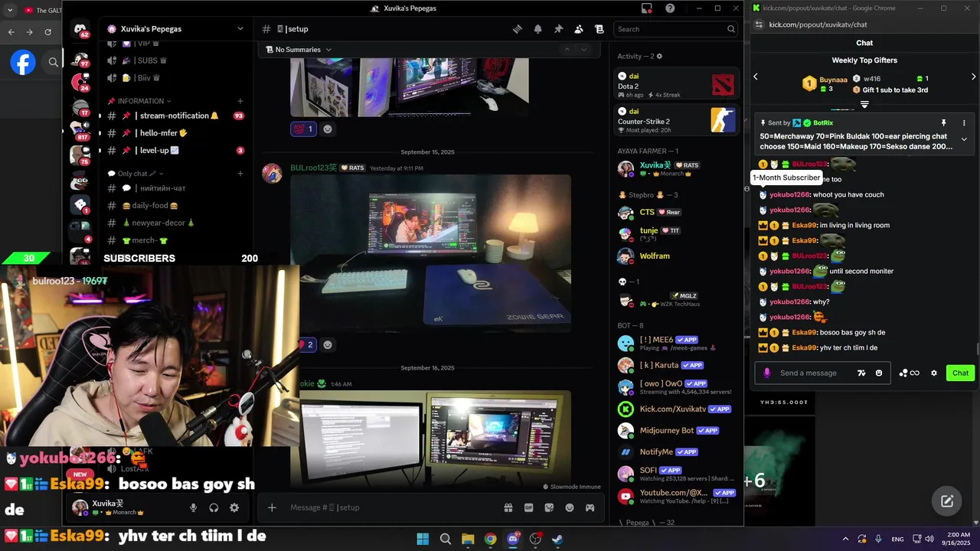This screenshot has width=980, height=551.
Task: Open dai's Dota 2 activity card
Action: point(677,84)
